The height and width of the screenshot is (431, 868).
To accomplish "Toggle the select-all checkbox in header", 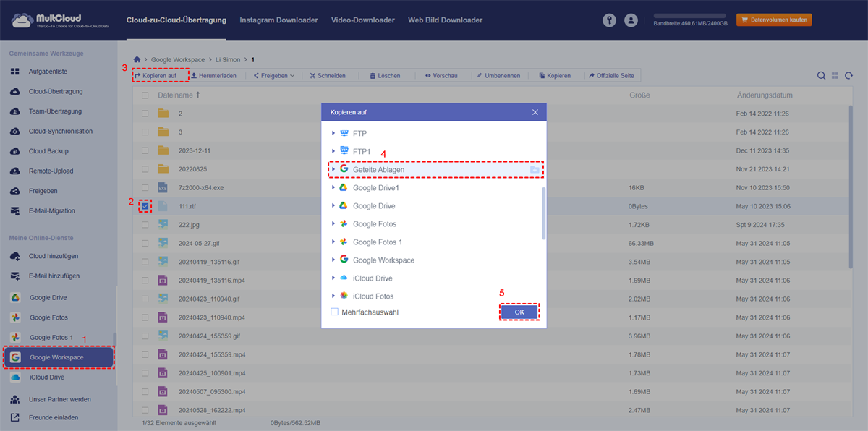I will 145,95.
